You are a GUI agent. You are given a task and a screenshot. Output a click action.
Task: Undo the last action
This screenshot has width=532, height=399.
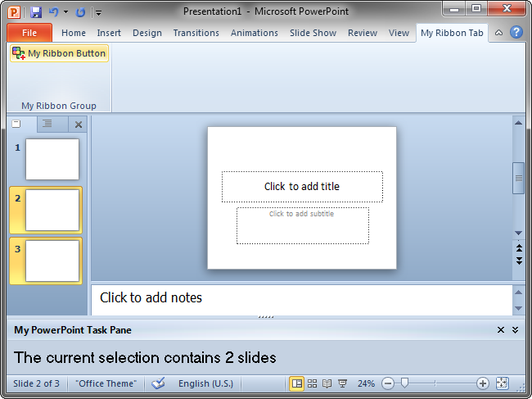click(53, 12)
